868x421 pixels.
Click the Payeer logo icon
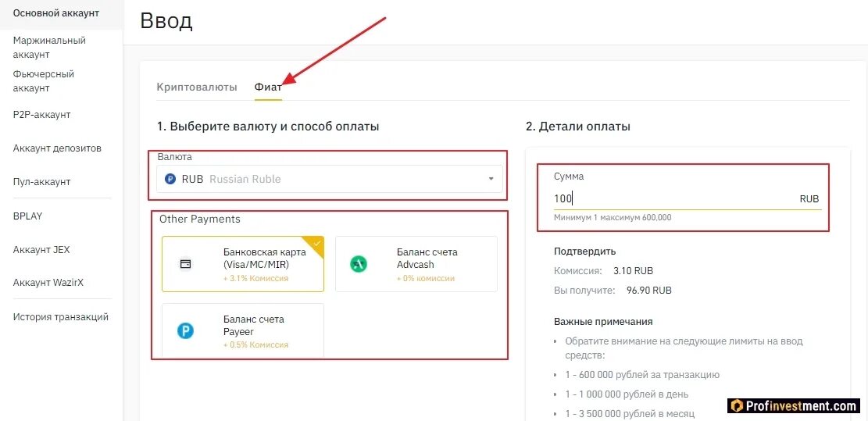[x=185, y=331]
